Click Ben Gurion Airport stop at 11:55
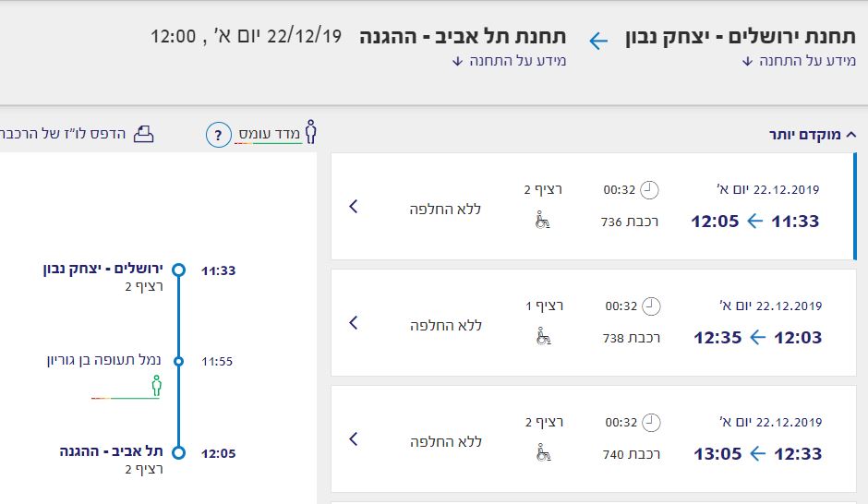868x504 pixels. click(x=179, y=361)
